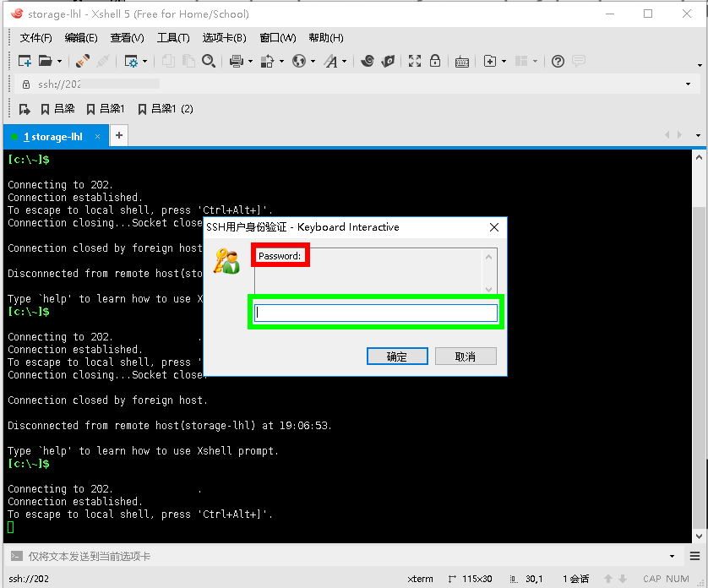Close the storage-lhl tab with its x

pyautogui.click(x=97, y=136)
